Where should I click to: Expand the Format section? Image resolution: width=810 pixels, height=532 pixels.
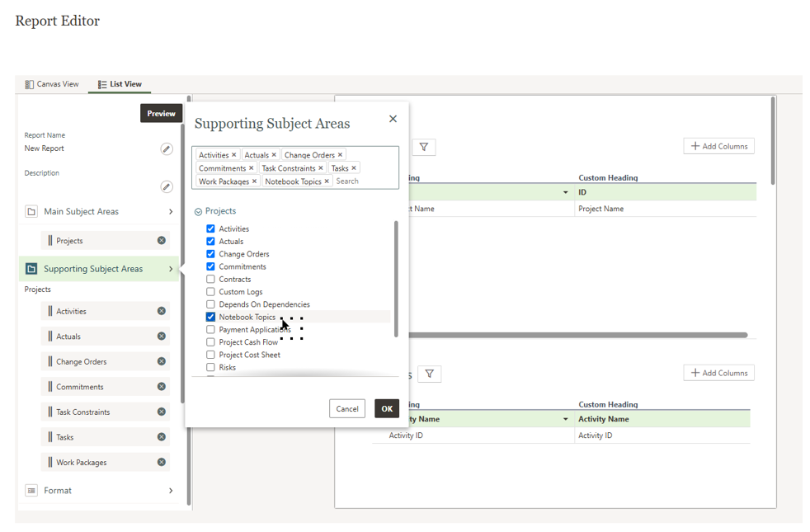[171, 491]
